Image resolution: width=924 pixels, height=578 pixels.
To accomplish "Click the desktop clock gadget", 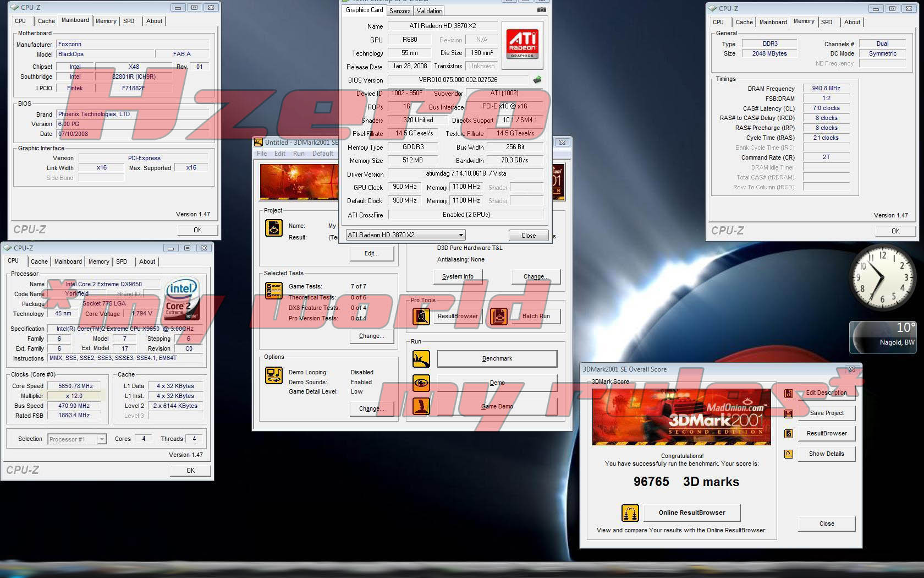I will tap(883, 278).
